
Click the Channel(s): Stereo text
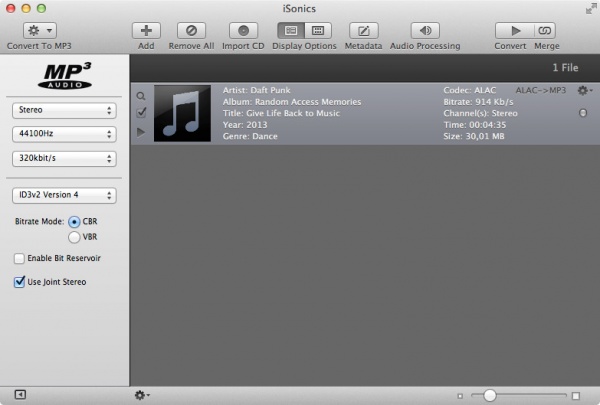(480, 113)
